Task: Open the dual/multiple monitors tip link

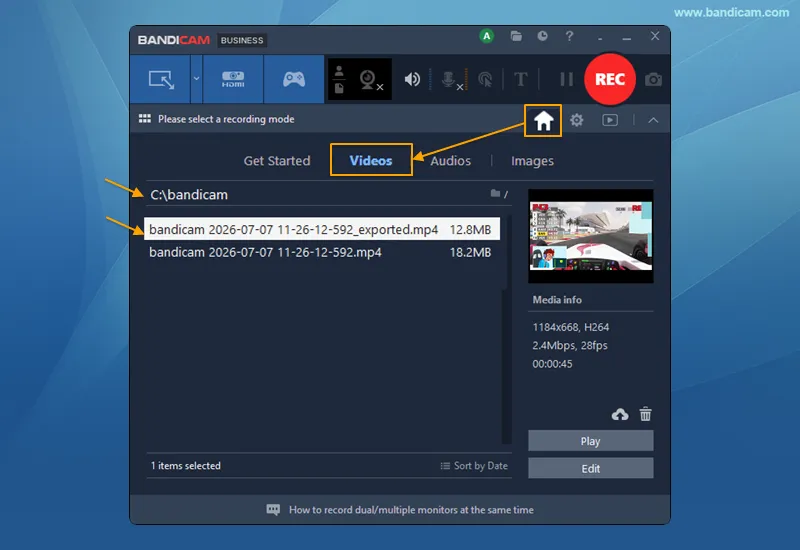Action: (x=411, y=510)
